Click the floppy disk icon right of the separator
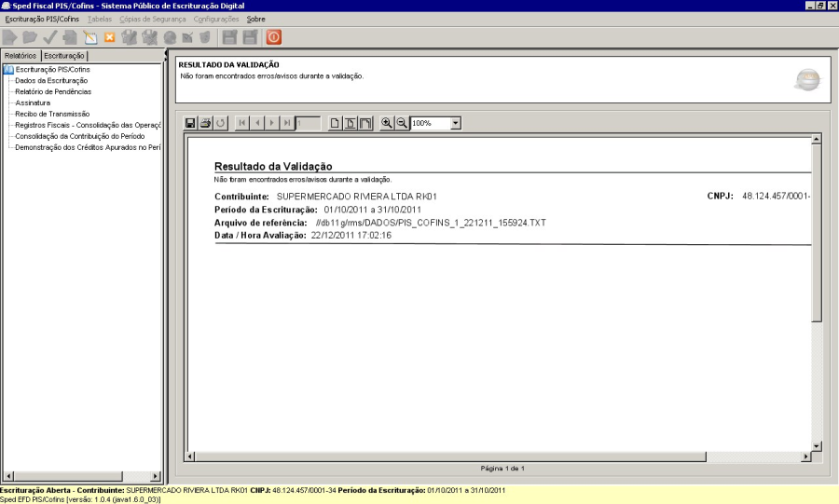Screen dimensions: 839x504 (x=229, y=37)
